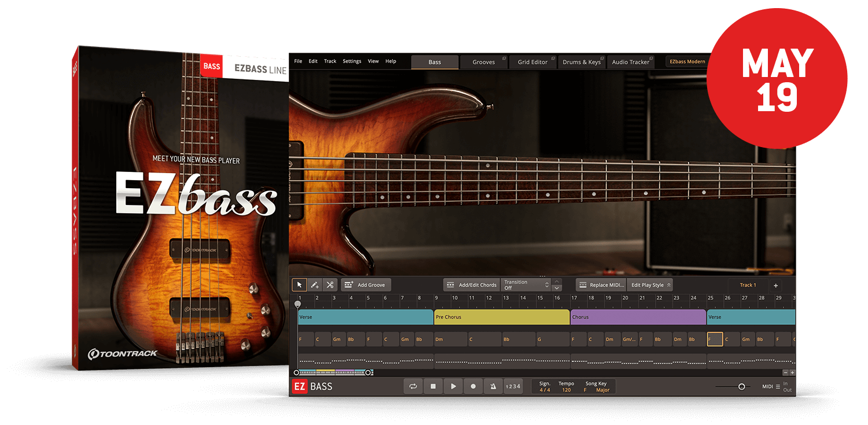Pop out the Grid Editor window icon
868x425 pixels.
pyautogui.click(x=553, y=58)
